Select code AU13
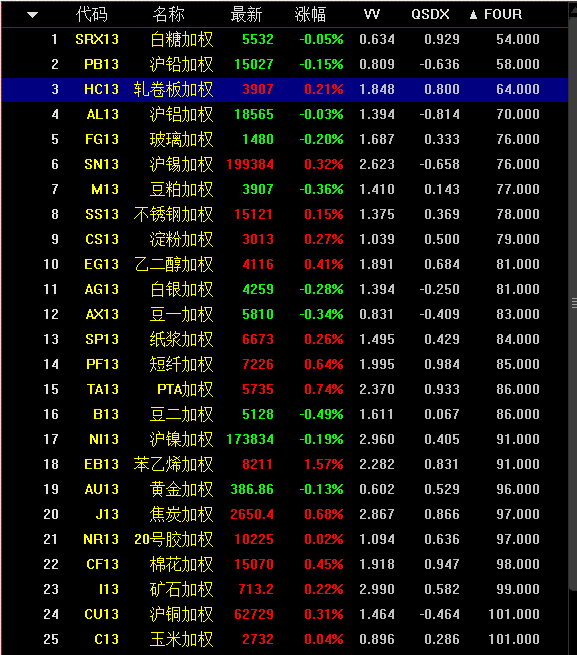Viewport: 577px width, 655px height. (102, 489)
